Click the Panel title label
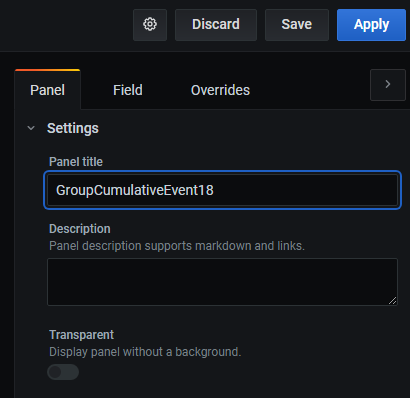The width and height of the screenshot is (410, 398). tap(76, 162)
